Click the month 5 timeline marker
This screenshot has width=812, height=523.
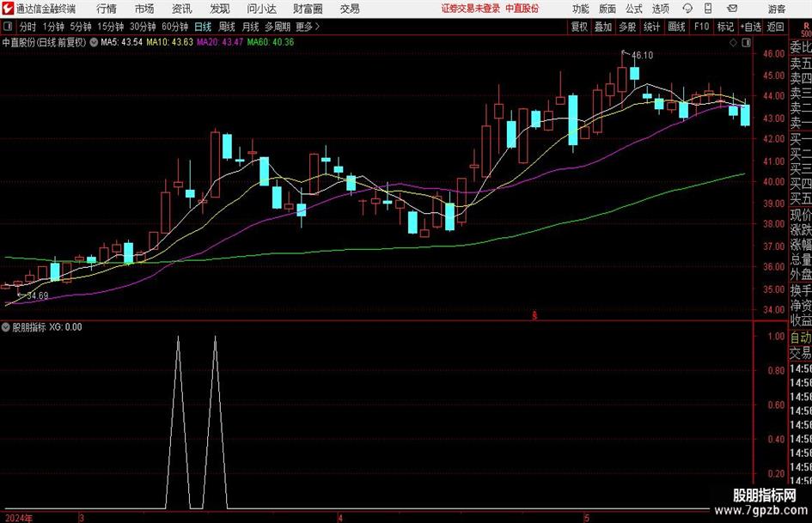click(x=587, y=518)
